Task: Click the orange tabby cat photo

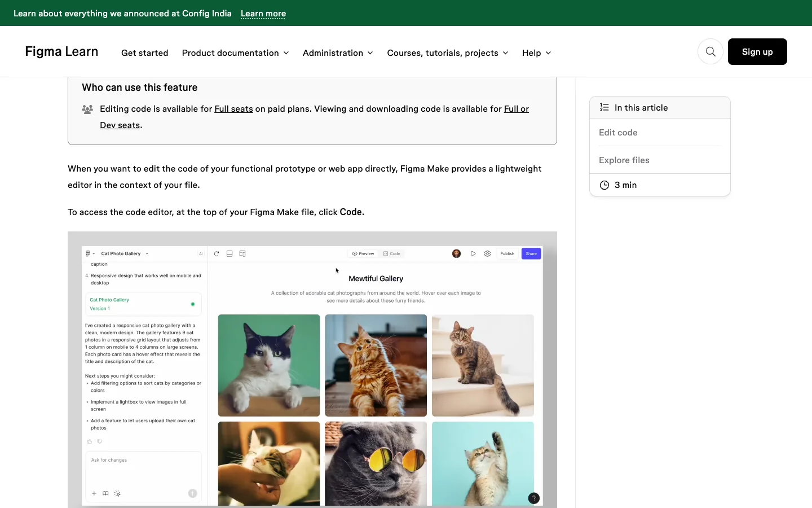Action: [x=376, y=365]
